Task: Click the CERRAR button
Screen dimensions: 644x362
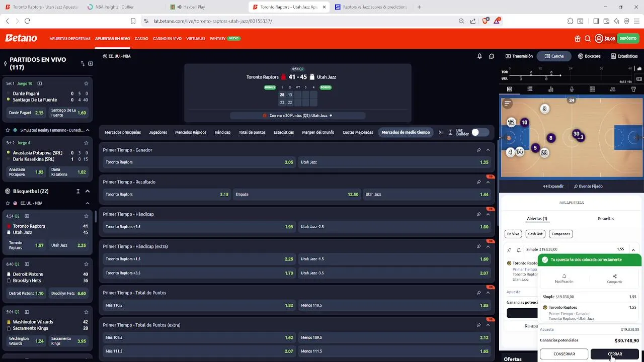Action: click(615, 354)
